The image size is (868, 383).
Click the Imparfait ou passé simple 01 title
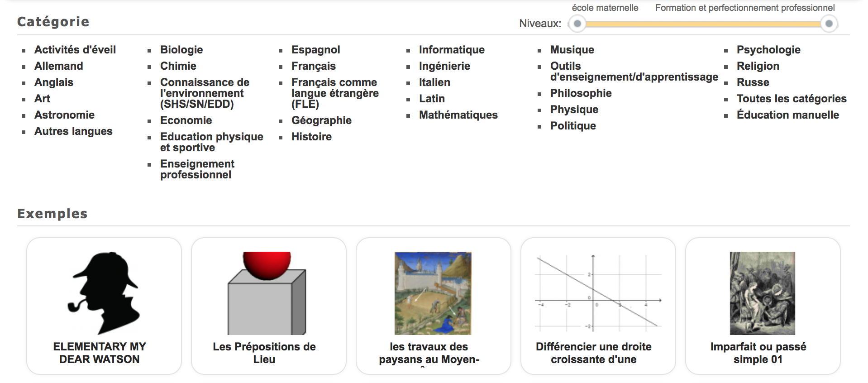[x=758, y=353]
